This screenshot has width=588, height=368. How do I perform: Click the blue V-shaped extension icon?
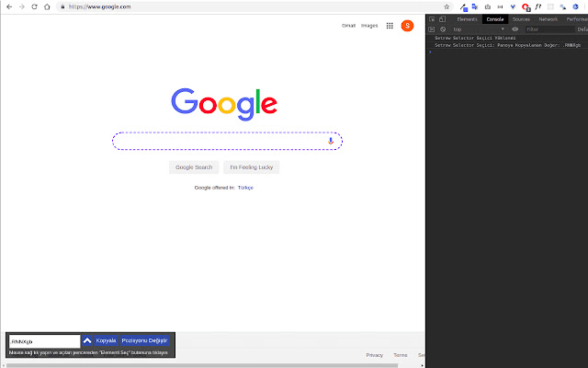tap(513, 6)
